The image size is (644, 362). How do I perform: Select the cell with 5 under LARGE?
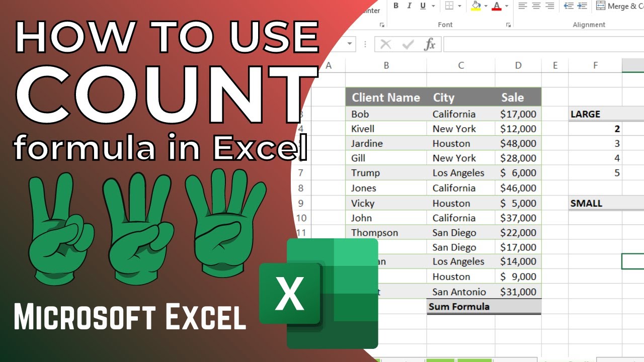595,173
